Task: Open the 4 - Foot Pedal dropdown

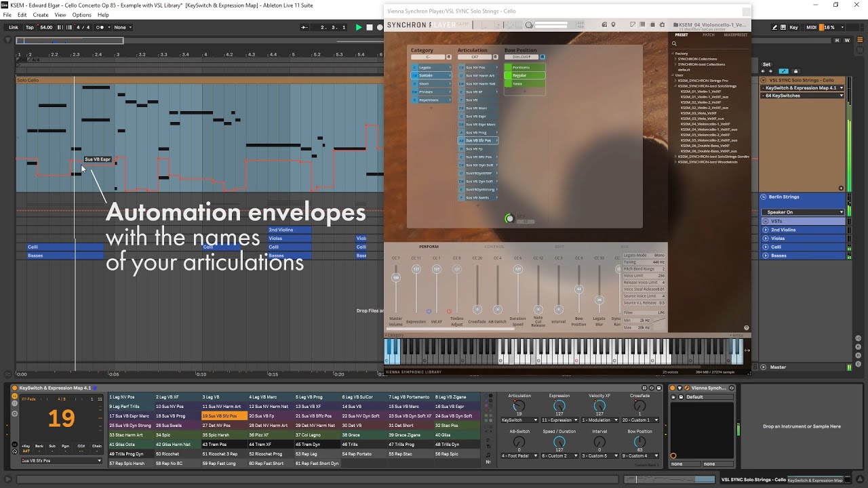Action: click(x=519, y=455)
